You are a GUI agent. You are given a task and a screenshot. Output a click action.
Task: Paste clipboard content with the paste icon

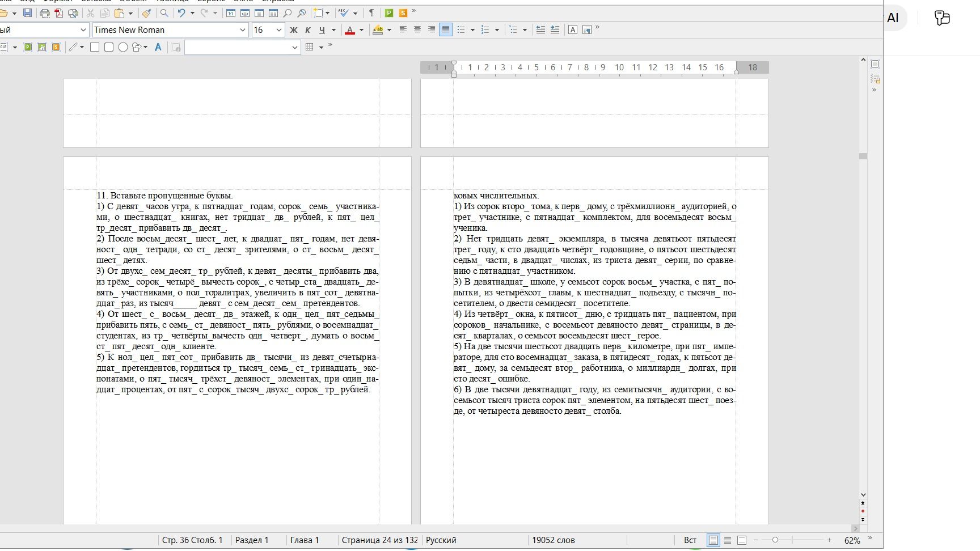(119, 12)
